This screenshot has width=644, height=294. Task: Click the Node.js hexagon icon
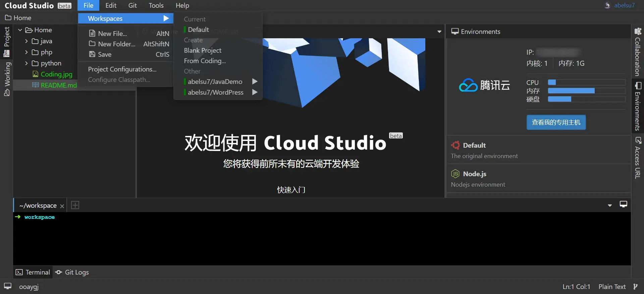[455, 174]
